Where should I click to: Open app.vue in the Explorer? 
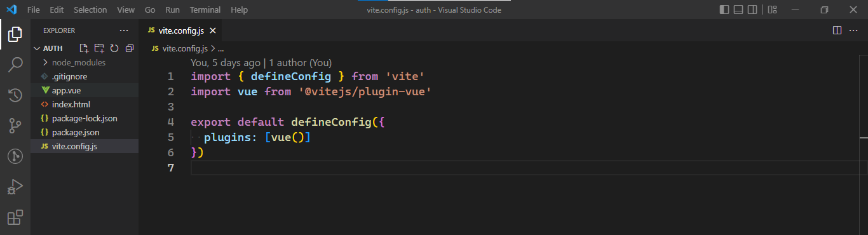pyautogui.click(x=85, y=90)
